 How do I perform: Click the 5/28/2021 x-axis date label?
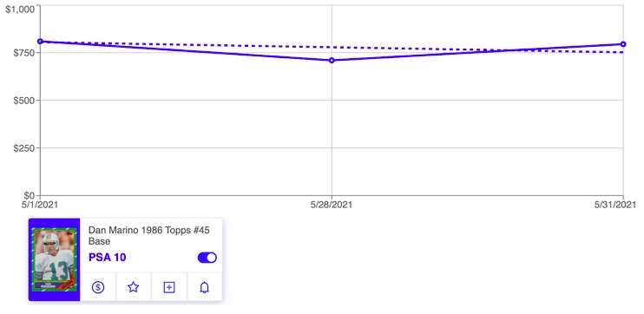332,205
